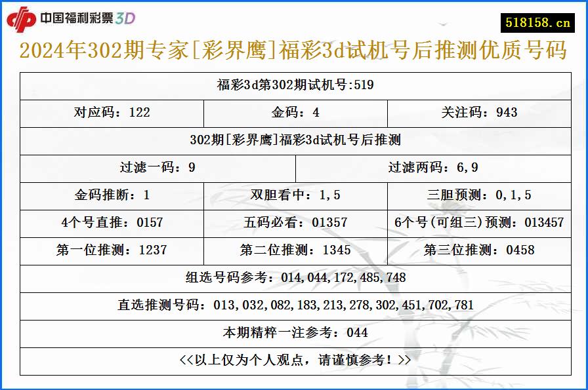
Task: Select the 组选号码参考 row
Action: (294, 278)
